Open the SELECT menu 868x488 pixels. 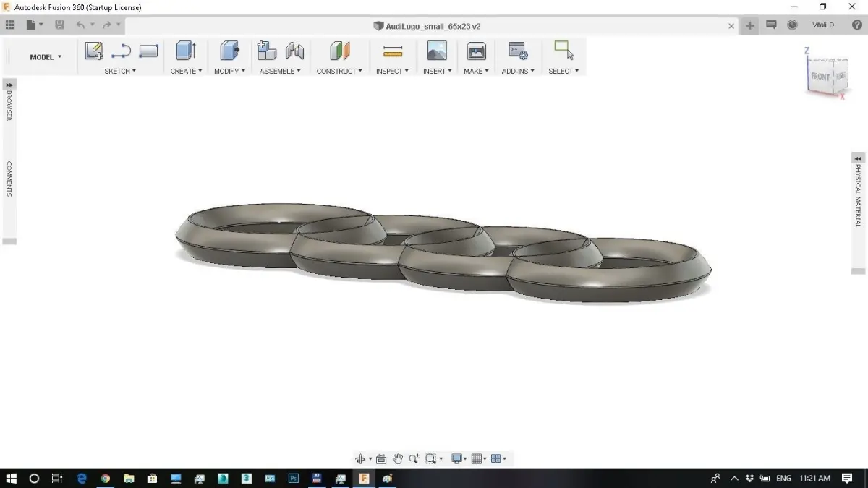[x=563, y=71]
